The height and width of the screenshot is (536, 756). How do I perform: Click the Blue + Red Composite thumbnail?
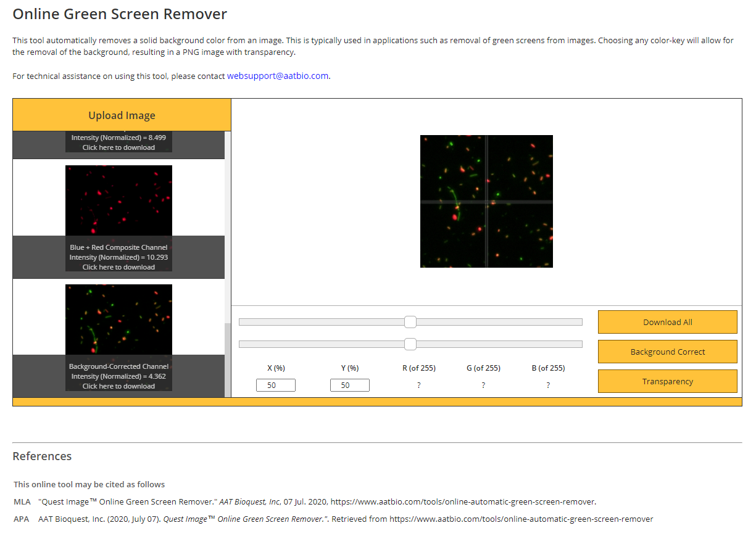(x=118, y=200)
